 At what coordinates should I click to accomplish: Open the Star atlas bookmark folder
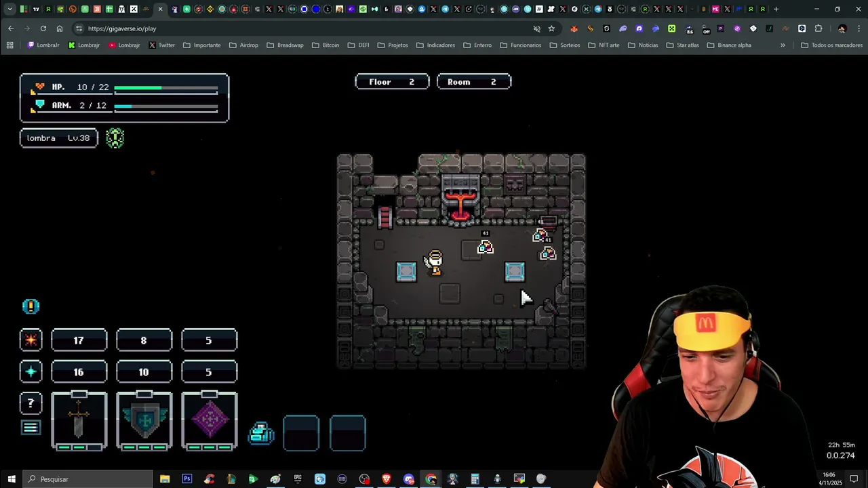(x=682, y=45)
